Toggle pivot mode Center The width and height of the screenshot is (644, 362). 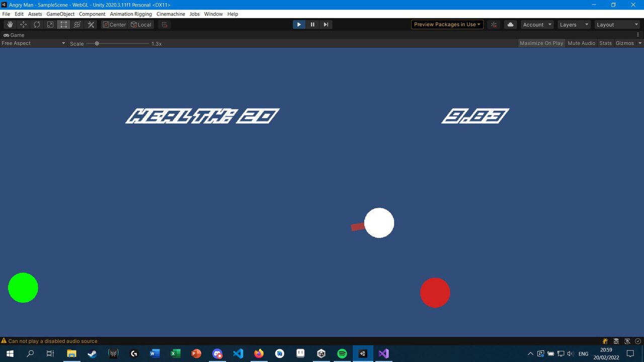115,25
